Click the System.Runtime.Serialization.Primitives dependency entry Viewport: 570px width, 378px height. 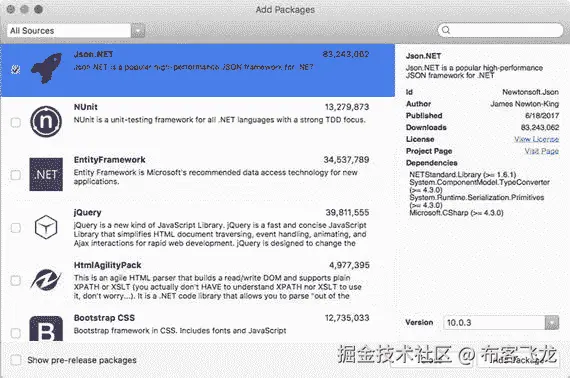477,201
